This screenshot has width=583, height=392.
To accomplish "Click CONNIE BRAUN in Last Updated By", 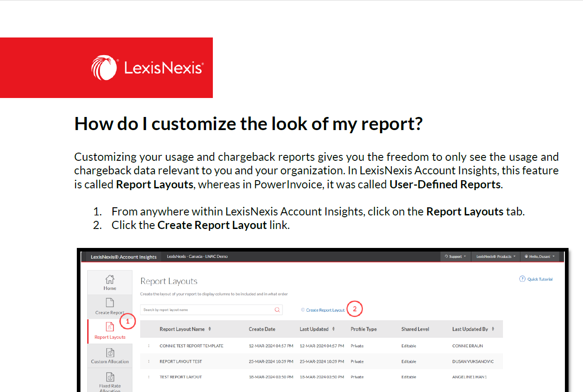I will [x=468, y=346].
